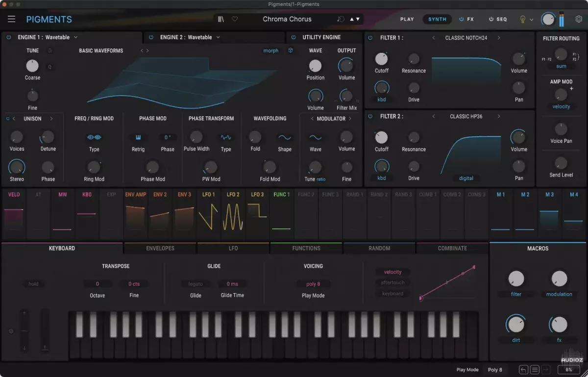Toggle the Utility Engine power switch
This screenshot has height=377, width=588.
294,37
